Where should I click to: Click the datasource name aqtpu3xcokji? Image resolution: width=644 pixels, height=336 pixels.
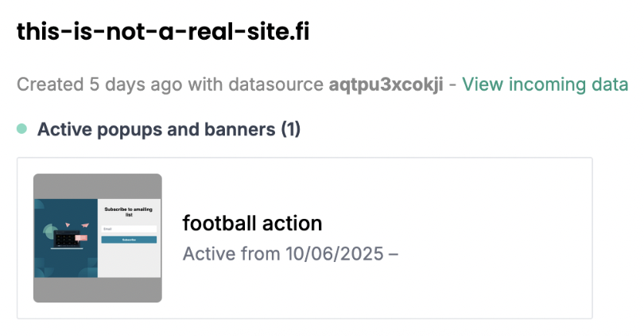(386, 84)
